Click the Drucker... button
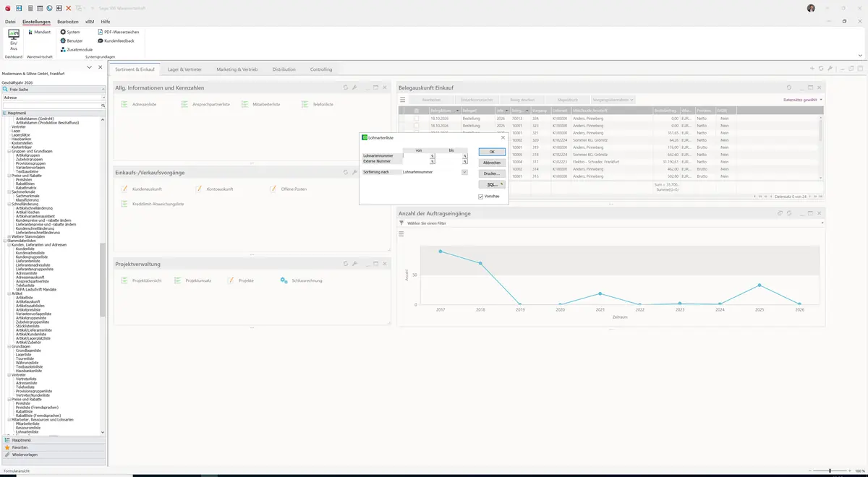The width and height of the screenshot is (868, 477). 492,174
